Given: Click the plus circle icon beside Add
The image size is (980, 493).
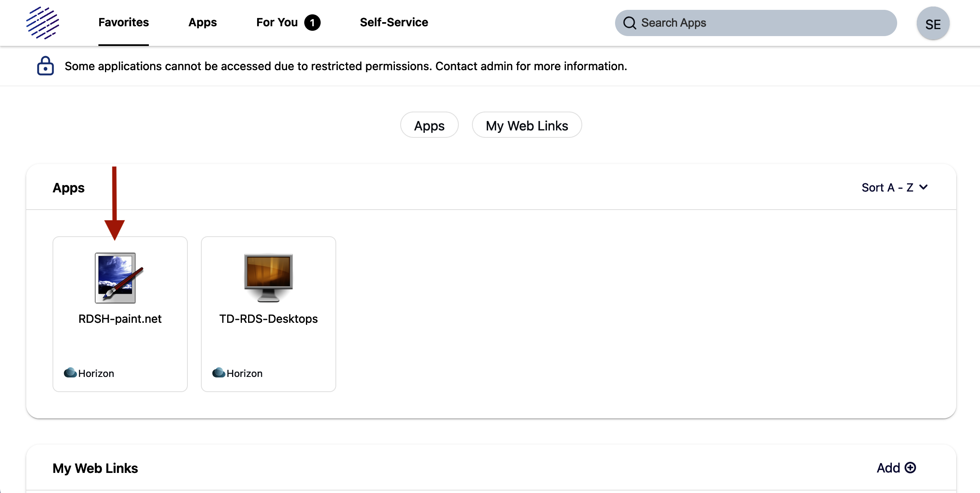Looking at the screenshot, I should point(910,468).
